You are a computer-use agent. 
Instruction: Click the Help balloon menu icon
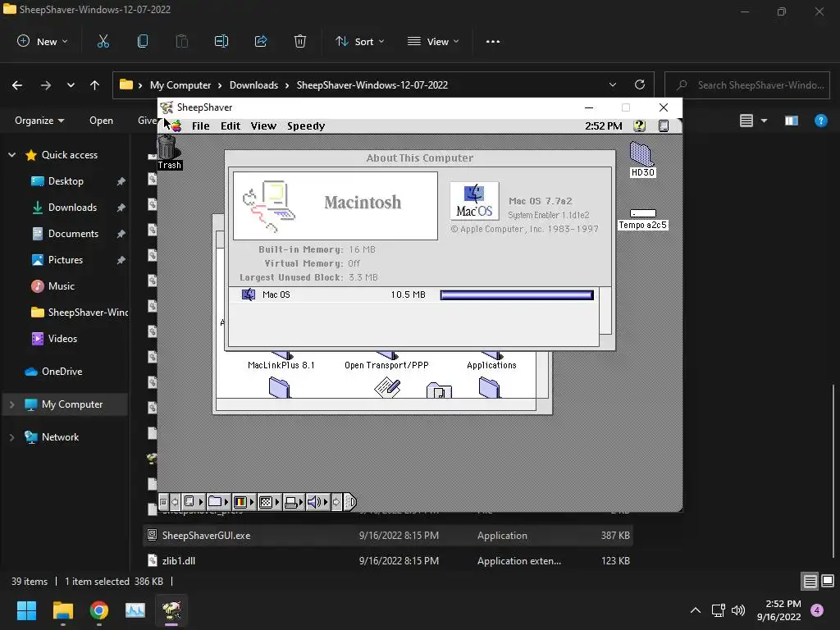pos(639,126)
